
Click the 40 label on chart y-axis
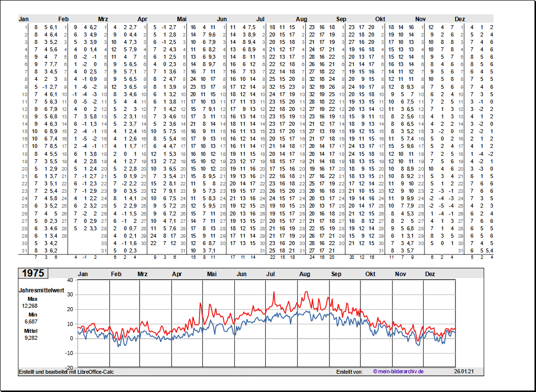[x=70, y=280]
